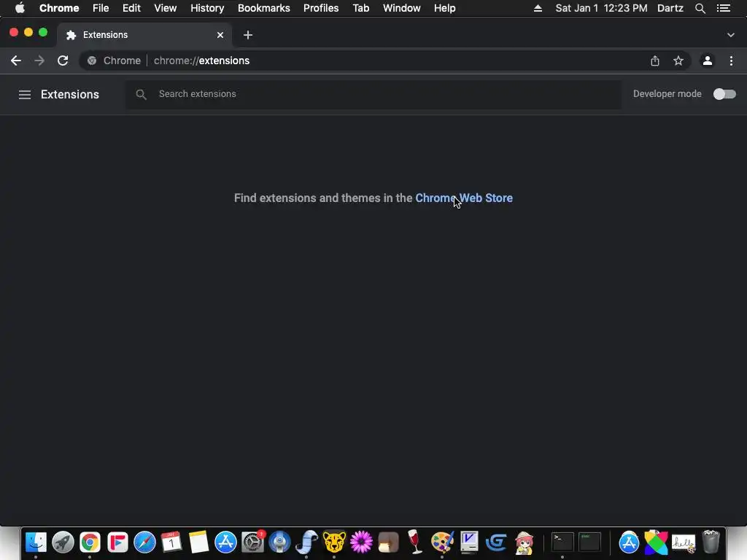Go forward to next page

39,61
